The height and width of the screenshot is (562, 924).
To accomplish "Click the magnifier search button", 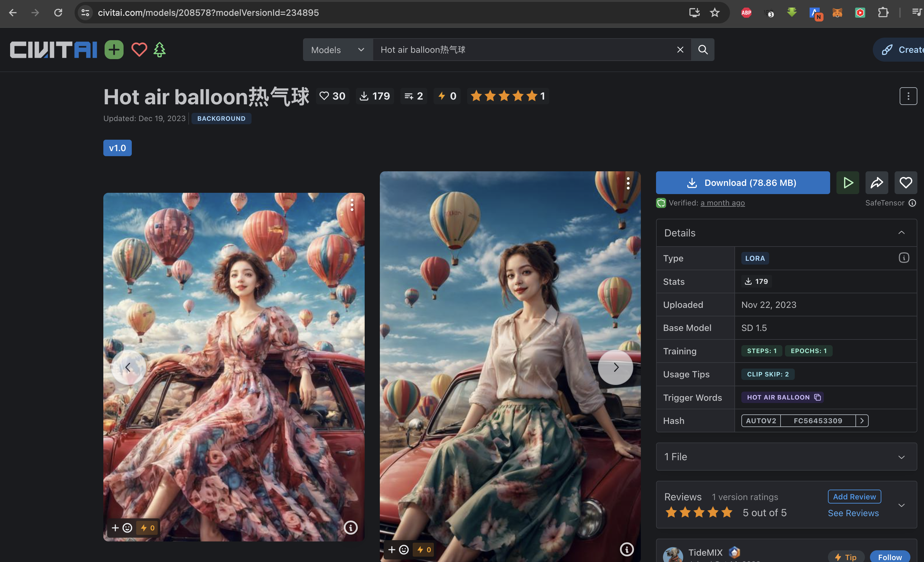I will point(703,50).
